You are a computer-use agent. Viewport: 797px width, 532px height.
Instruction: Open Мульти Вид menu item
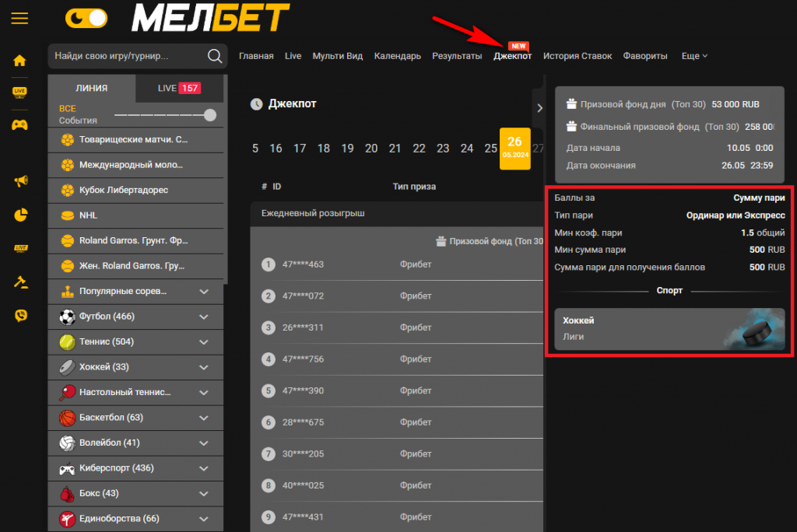pyautogui.click(x=338, y=56)
